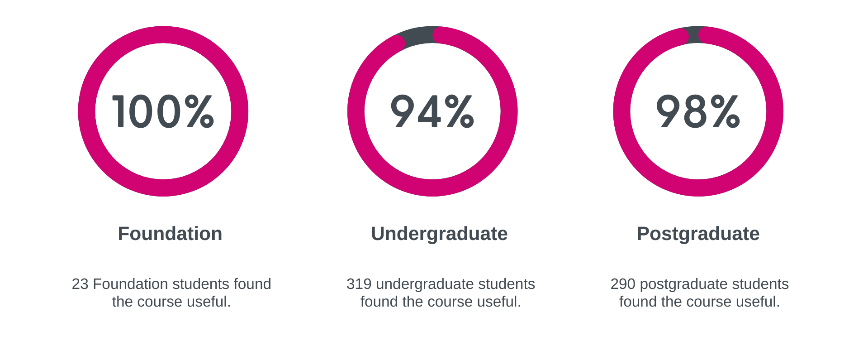Screen dimensions: 868x341
Task: Select the Foundation heading
Action: (x=170, y=234)
